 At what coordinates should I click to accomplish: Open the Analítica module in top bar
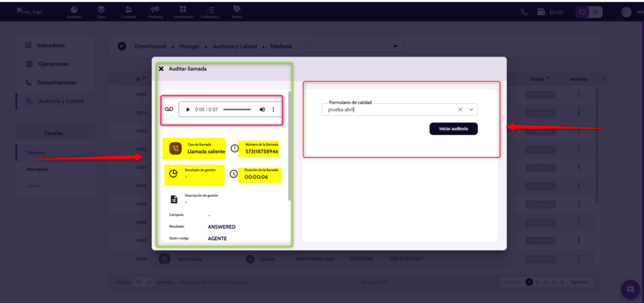(74, 12)
